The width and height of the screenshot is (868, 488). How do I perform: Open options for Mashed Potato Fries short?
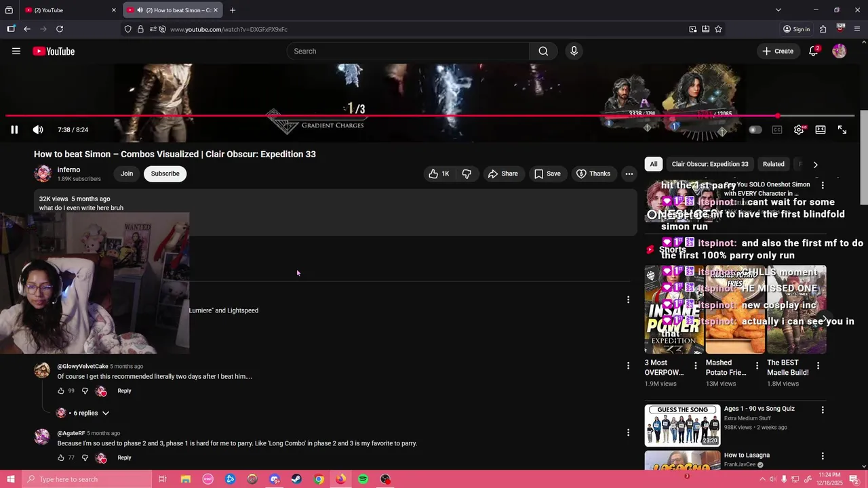click(x=757, y=366)
